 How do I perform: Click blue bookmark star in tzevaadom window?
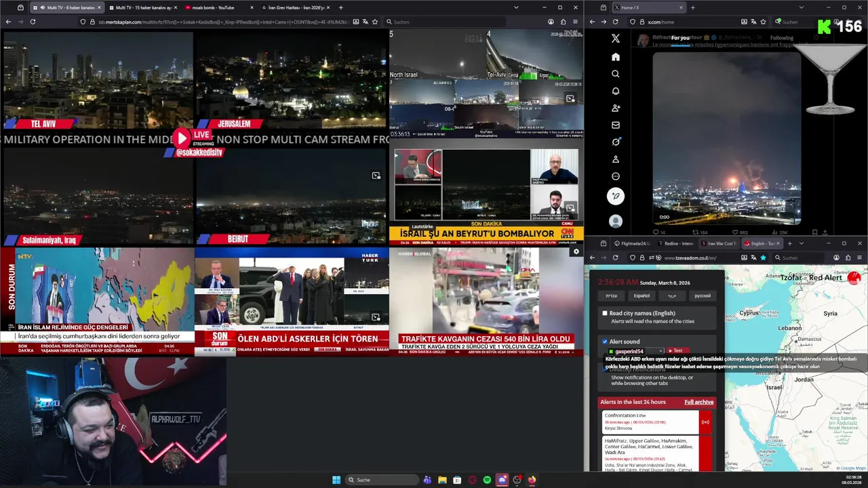(764, 258)
